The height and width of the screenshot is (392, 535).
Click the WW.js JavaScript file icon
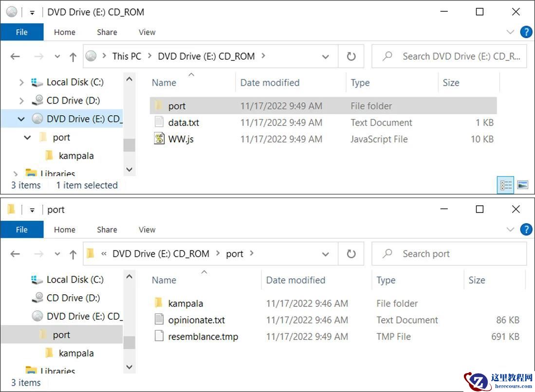(159, 139)
